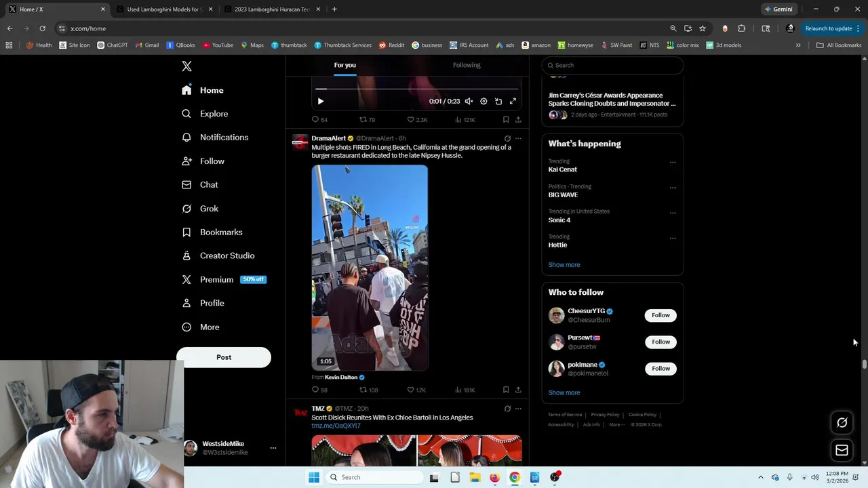Share the DramaAlert post

tap(518, 390)
